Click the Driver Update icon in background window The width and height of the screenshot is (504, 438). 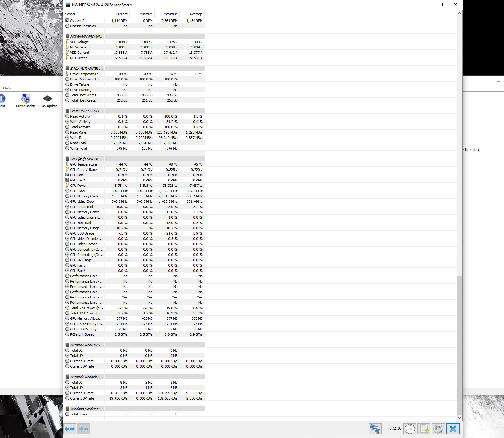tap(26, 101)
